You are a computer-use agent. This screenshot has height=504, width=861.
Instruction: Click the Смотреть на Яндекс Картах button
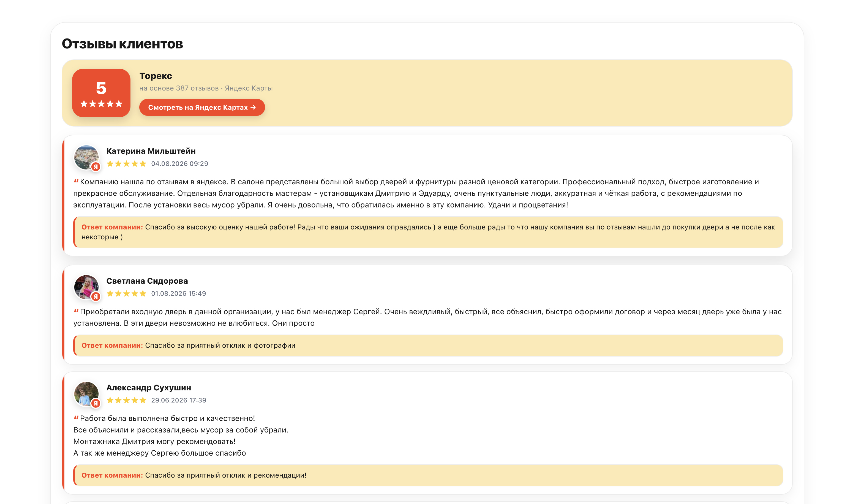202,107
